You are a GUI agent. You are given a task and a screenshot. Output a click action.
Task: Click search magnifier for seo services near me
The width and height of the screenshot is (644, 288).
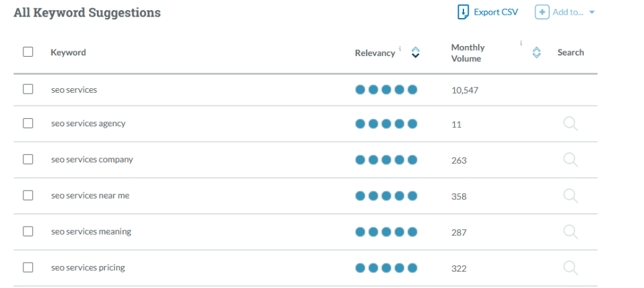(570, 196)
